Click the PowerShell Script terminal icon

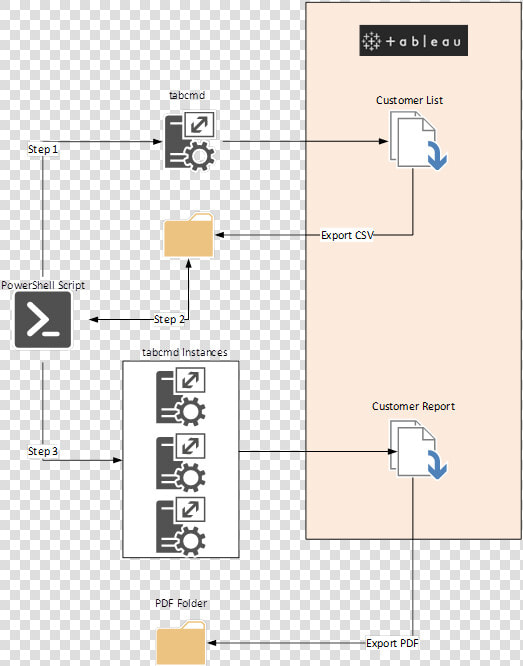[43, 320]
